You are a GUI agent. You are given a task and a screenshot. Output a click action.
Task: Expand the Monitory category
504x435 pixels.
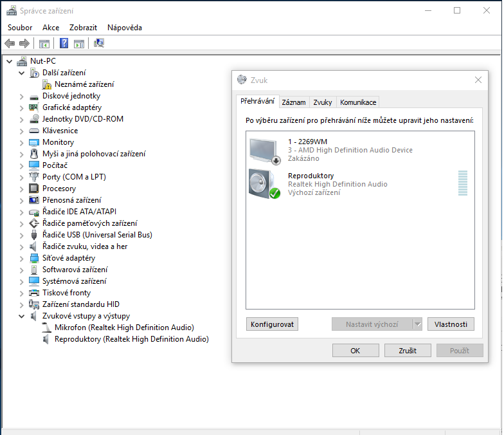(x=22, y=143)
